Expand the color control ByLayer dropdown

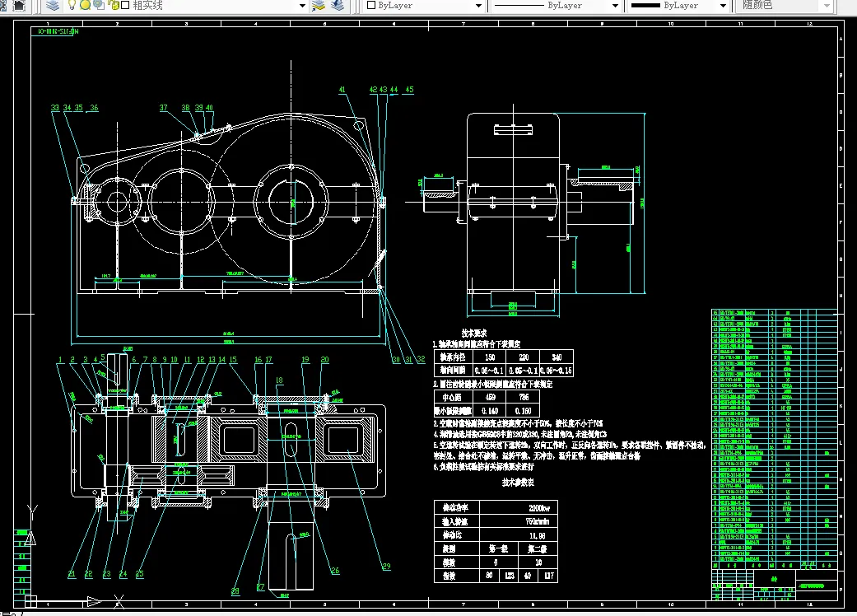point(479,6)
